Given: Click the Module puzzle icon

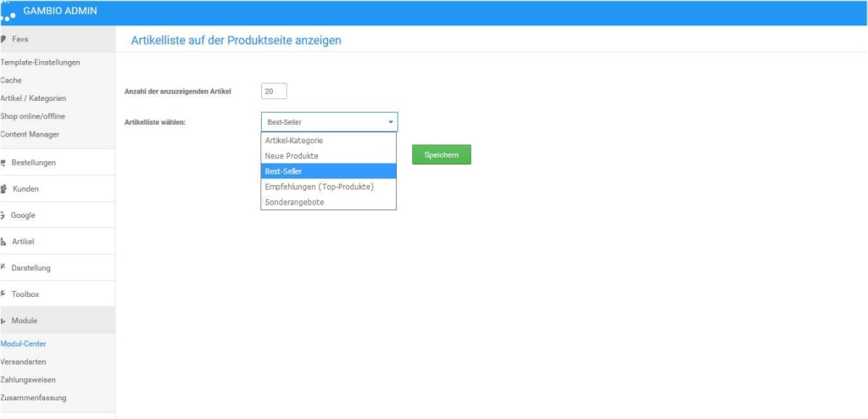Looking at the screenshot, I should (3, 321).
